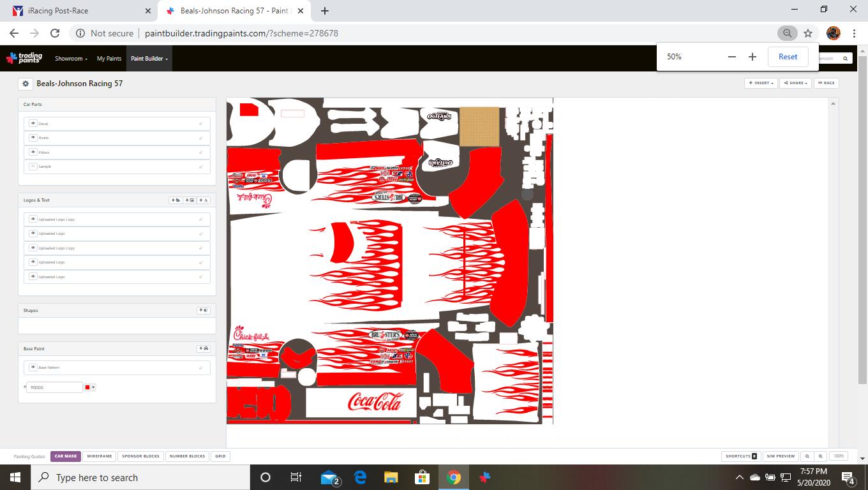Image resolution: width=868 pixels, height=490 pixels.
Task: Go to My Paints
Action: pos(109,59)
